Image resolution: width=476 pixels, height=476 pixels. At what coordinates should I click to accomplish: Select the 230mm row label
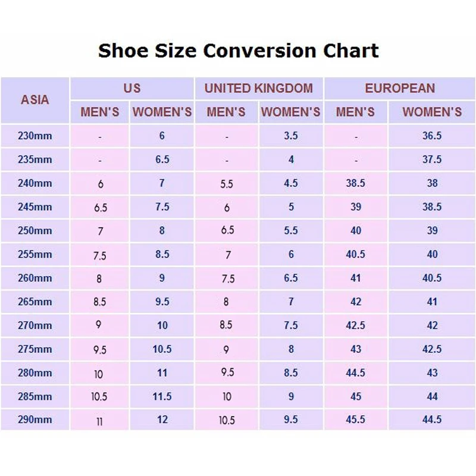coord(35,136)
